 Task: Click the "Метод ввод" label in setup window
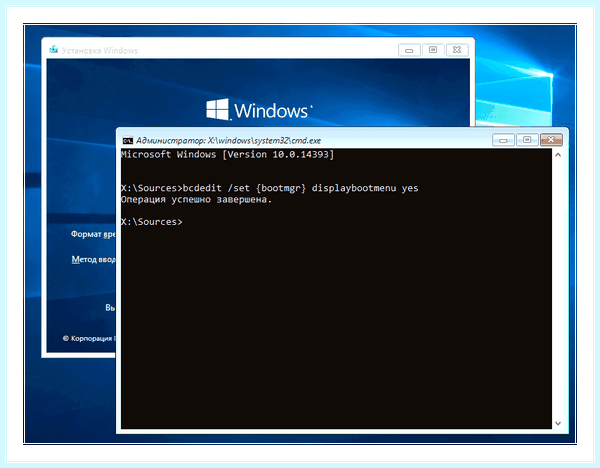[93, 259]
